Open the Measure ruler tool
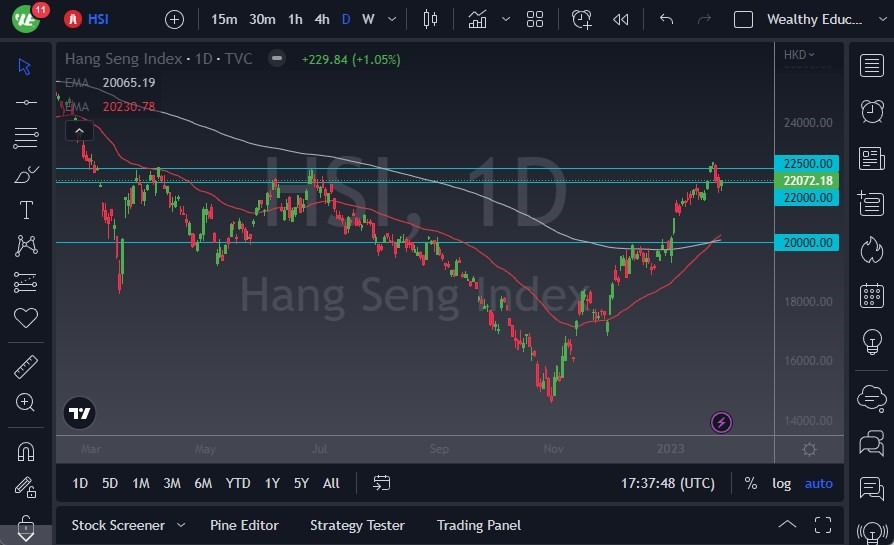Image resolution: width=894 pixels, height=545 pixels. (x=26, y=367)
